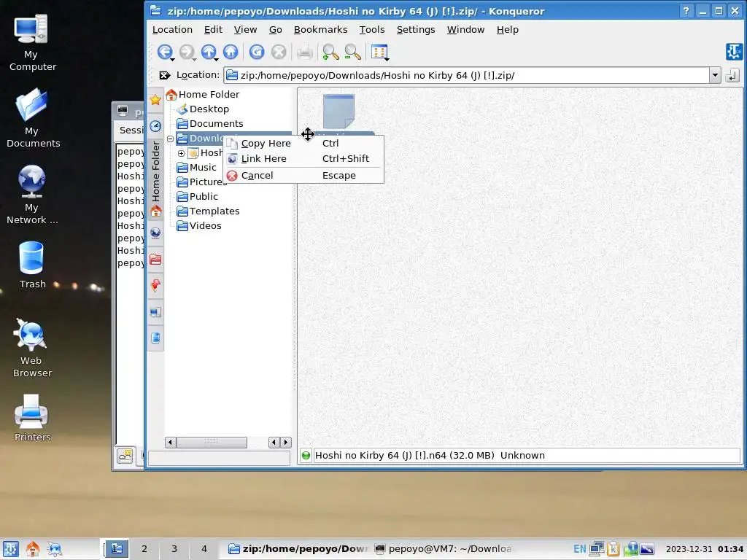Select the file icon in the zip view
Screen dimensions: 747x560
click(x=338, y=112)
